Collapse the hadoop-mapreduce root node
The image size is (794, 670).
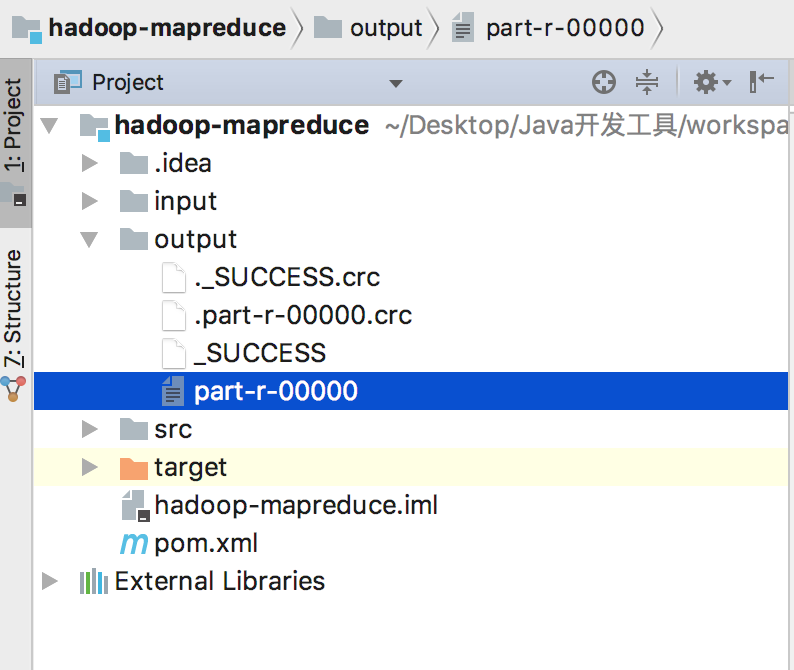[x=49, y=126]
